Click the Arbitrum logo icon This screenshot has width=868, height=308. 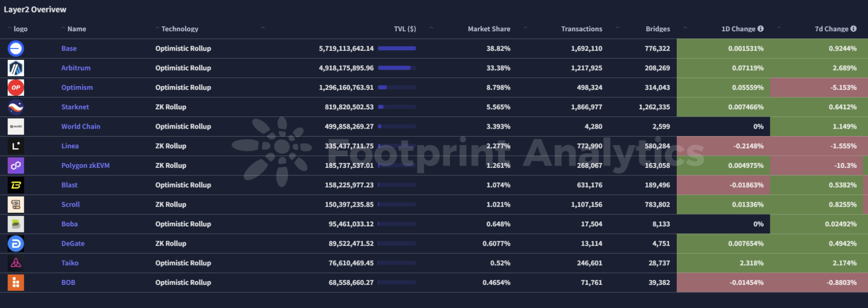[16, 68]
